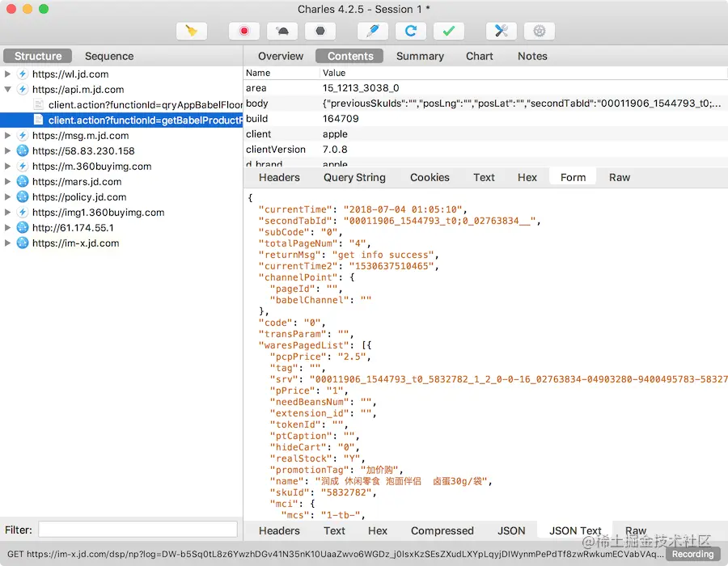This screenshot has height=566, width=728.
Task: Expand the https://im-x.jd.com node
Action: 7,243
